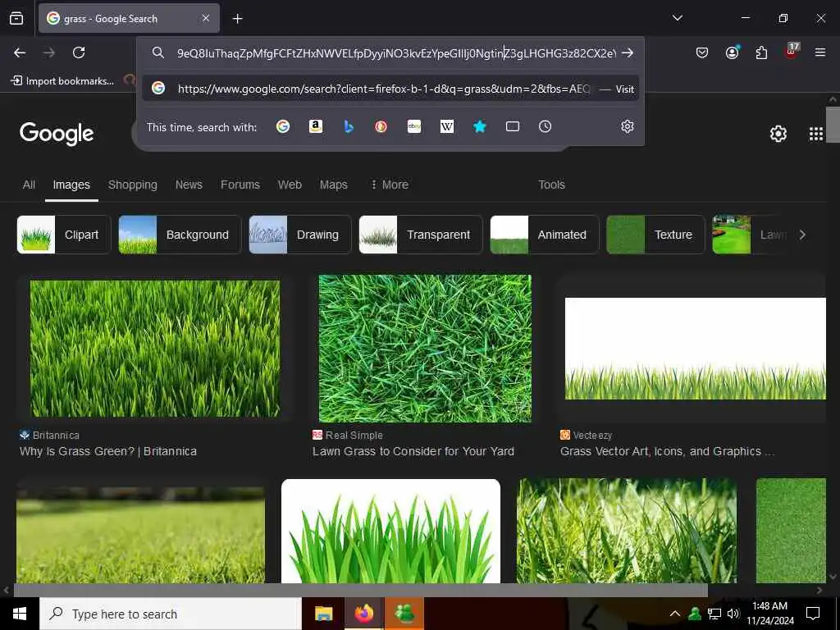Open Lawn Grass to Consider link

pos(413,452)
